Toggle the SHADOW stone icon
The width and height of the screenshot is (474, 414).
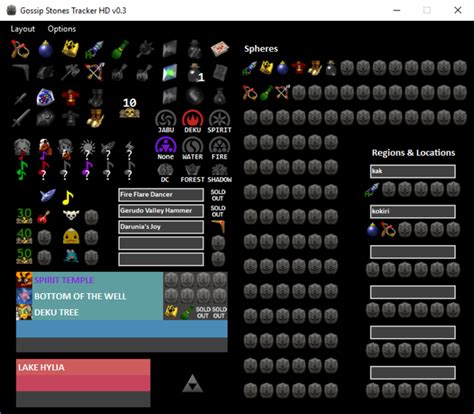point(219,173)
